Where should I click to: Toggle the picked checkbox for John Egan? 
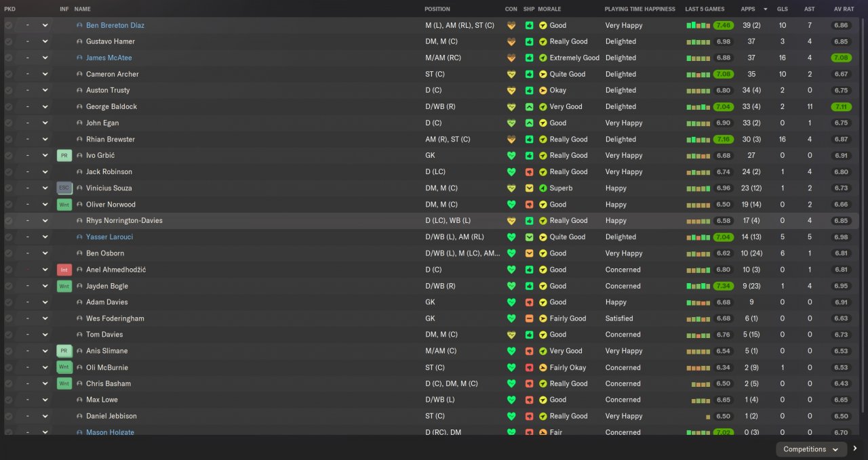(x=8, y=123)
